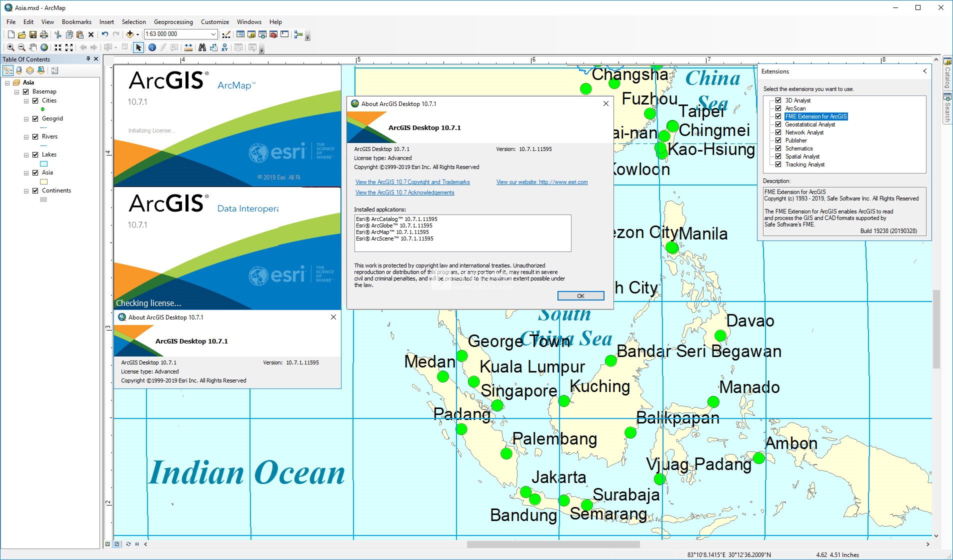This screenshot has width=953, height=560.
Task: Save the Asia.mxd document
Action: coord(32,34)
